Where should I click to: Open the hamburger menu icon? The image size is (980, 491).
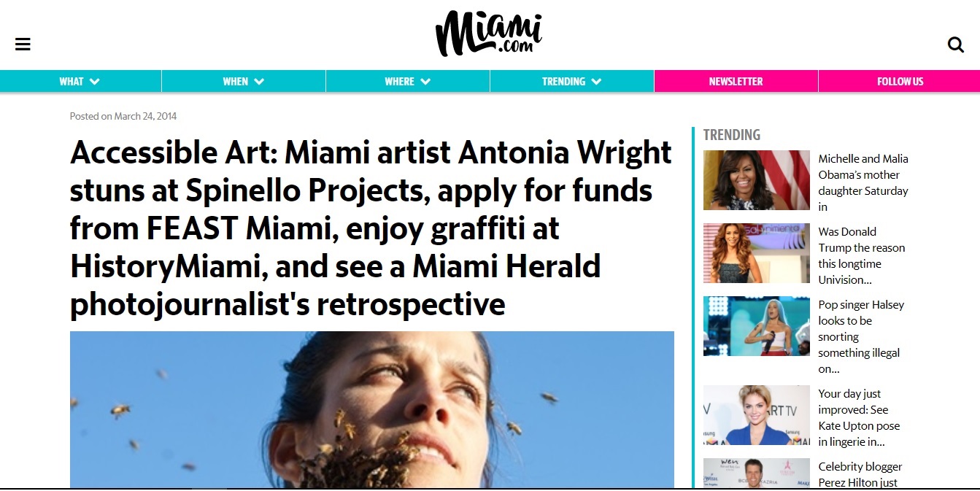click(23, 45)
